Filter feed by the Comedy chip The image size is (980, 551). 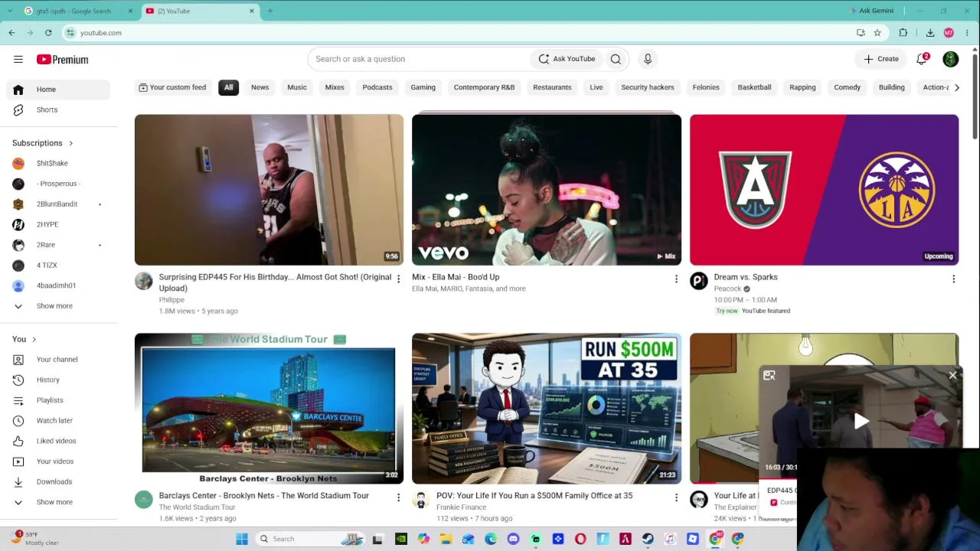click(x=847, y=87)
